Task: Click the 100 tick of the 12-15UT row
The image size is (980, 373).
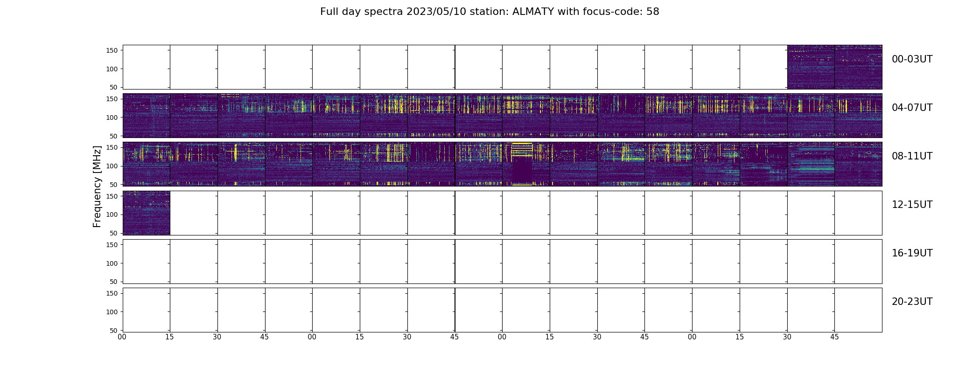Action: pyautogui.click(x=112, y=214)
